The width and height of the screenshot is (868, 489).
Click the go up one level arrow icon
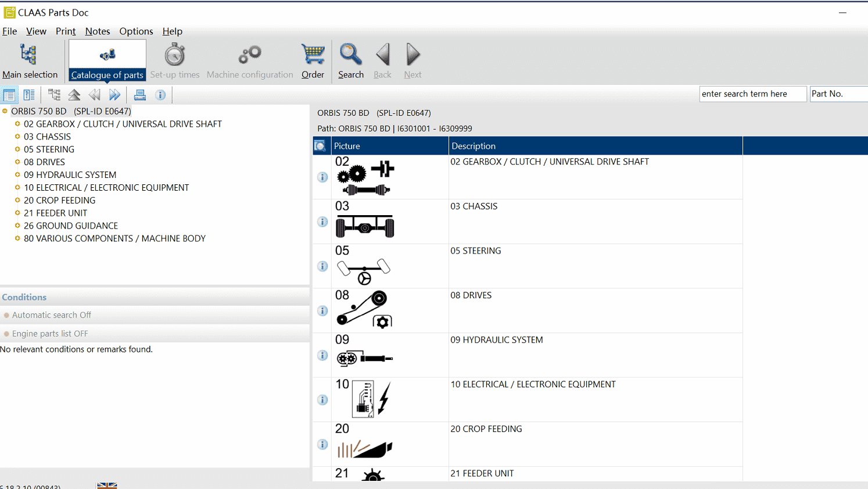(74, 95)
